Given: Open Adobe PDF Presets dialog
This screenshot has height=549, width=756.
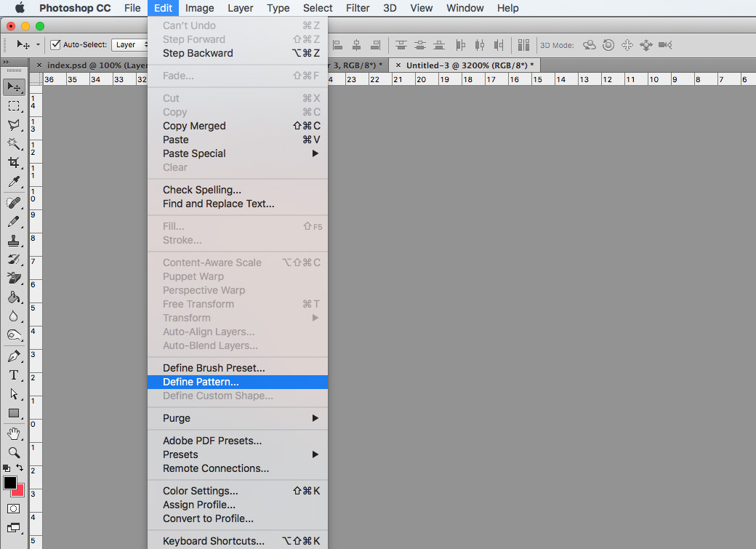Looking at the screenshot, I should [238, 441].
